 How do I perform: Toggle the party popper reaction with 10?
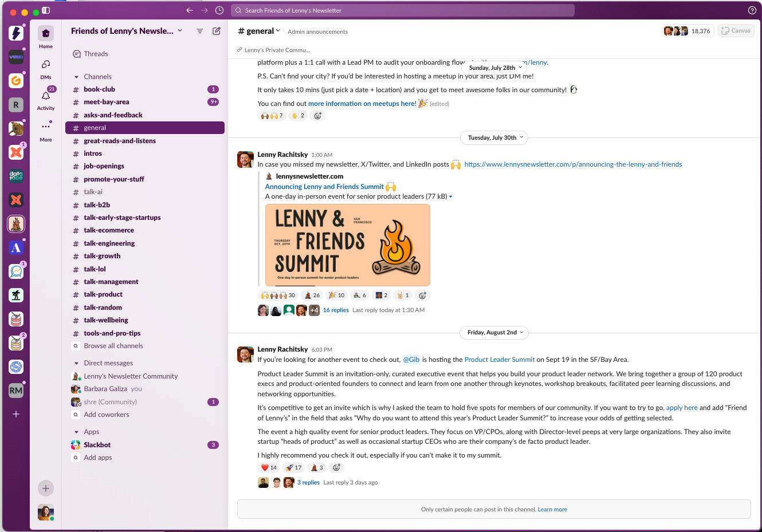336,295
